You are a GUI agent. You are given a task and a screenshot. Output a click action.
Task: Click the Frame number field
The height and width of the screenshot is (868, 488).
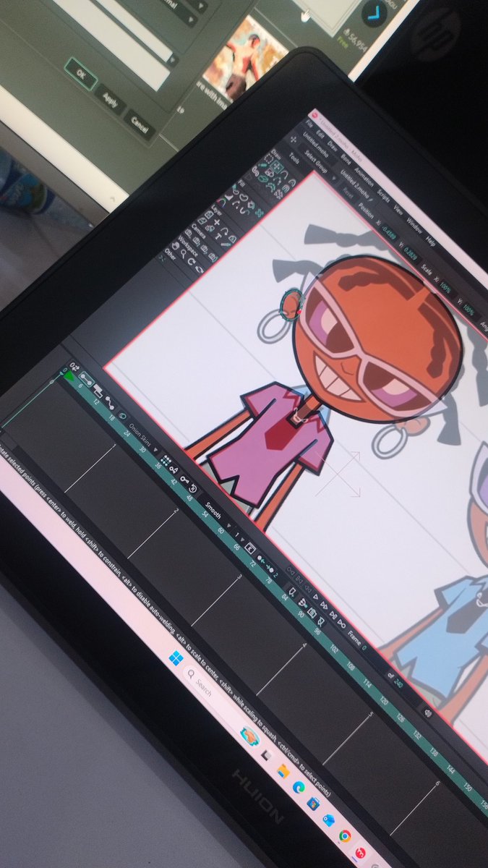364,648
